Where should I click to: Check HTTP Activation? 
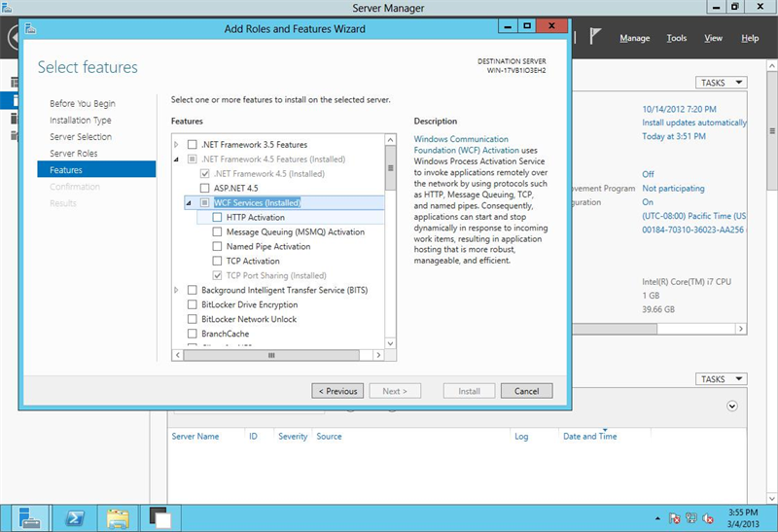(217, 217)
